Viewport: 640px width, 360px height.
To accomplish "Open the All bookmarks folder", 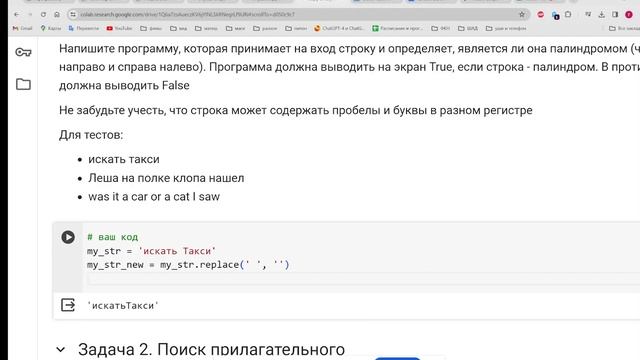I will (x=624, y=28).
